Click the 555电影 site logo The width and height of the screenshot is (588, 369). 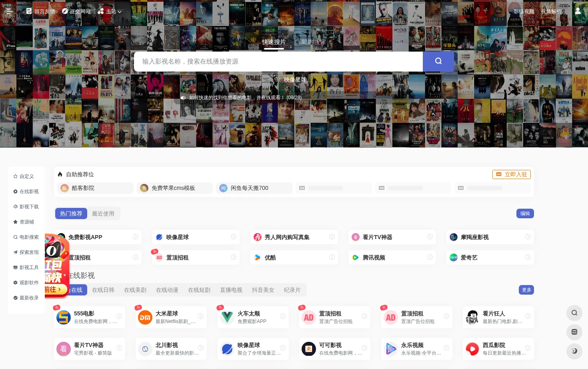pyautogui.click(x=64, y=317)
